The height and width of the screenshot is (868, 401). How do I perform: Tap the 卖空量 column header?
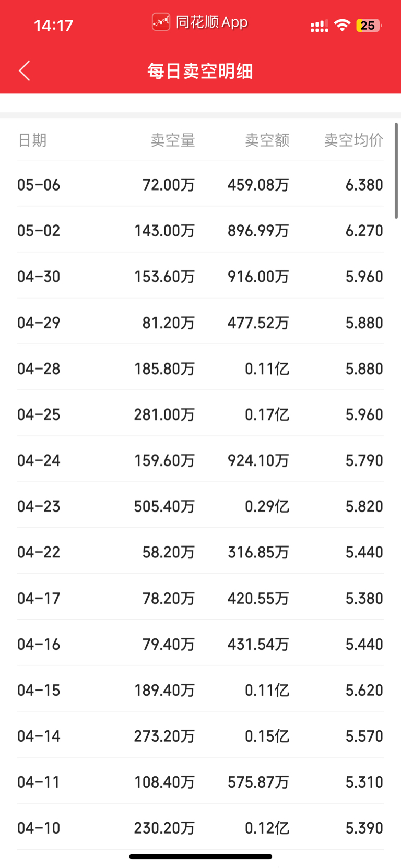click(173, 140)
